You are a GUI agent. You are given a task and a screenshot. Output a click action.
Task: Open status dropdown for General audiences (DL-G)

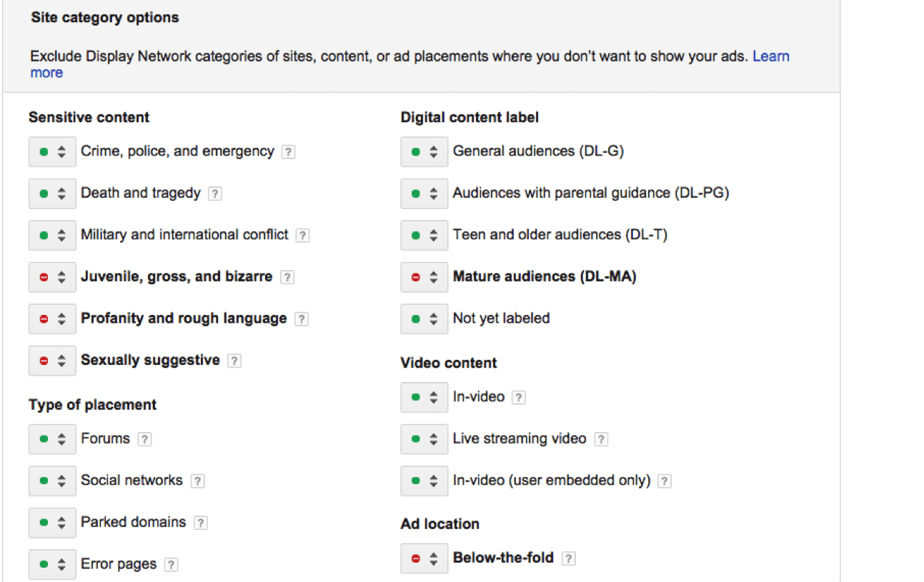coord(424,152)
